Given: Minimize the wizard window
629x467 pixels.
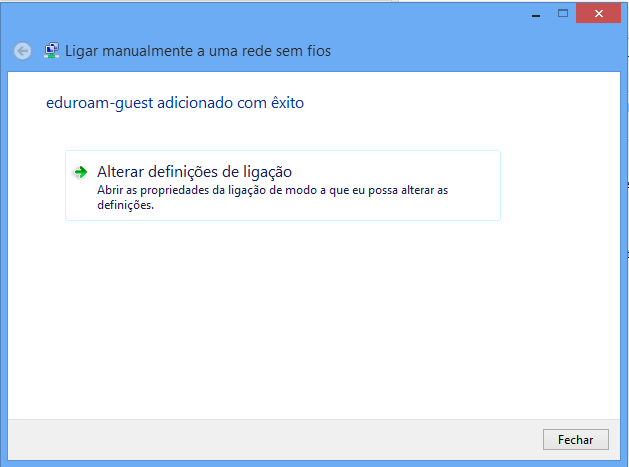Looking at the screenshot, I should click(536, 14).
